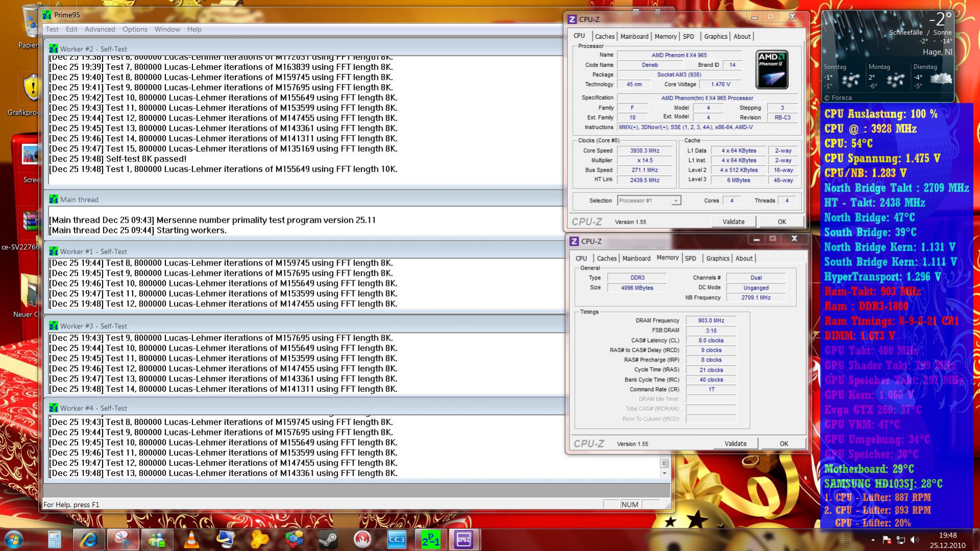Open the colored cubes taskbar icon
The height and width of the screenshot is (551, 980).
point(294,539)
